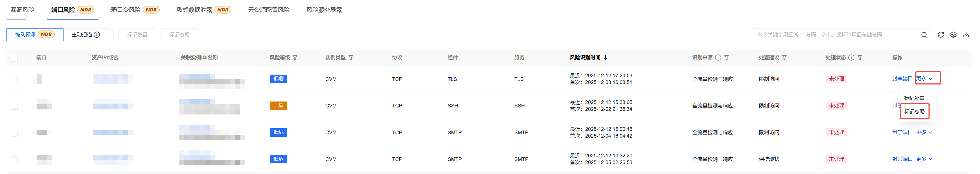Sort by 风险识别时间 arrow

click(606, 58)
